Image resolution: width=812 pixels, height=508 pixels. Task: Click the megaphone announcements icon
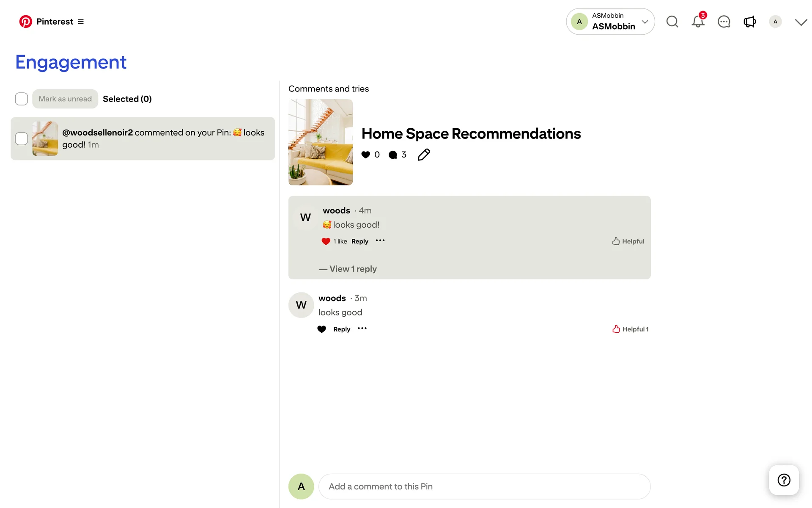(749, 22)
